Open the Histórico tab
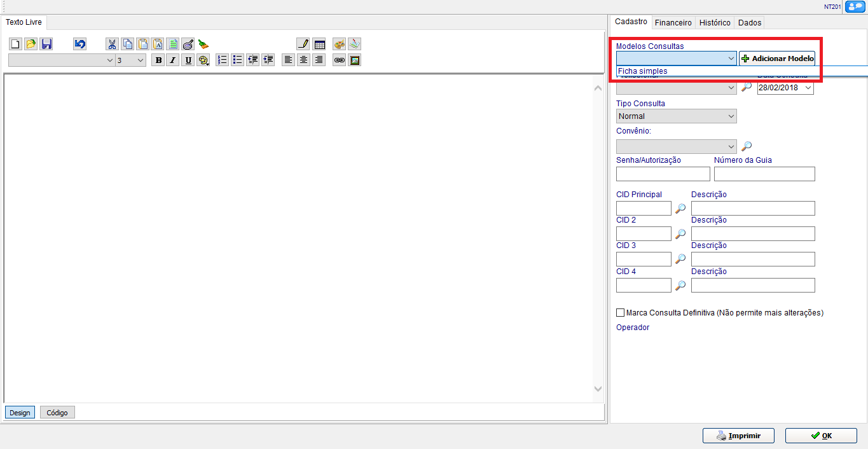868x449 pixels. pos(715,22)
